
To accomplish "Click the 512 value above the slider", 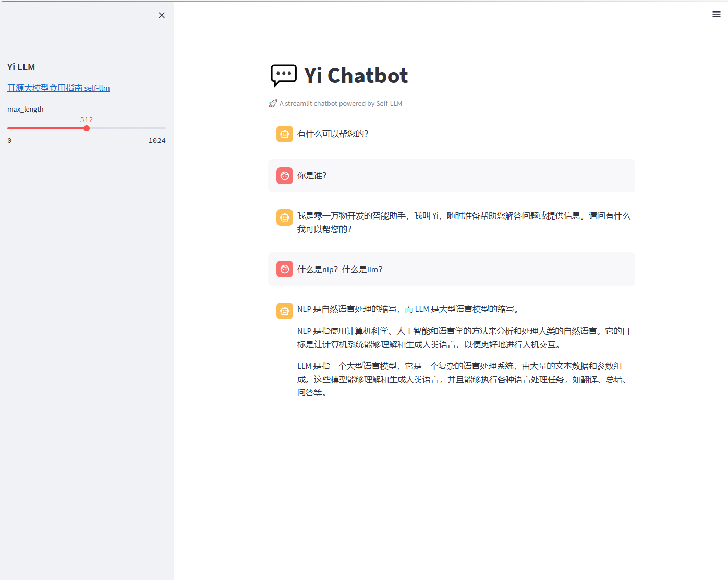I will pos(87,119).
